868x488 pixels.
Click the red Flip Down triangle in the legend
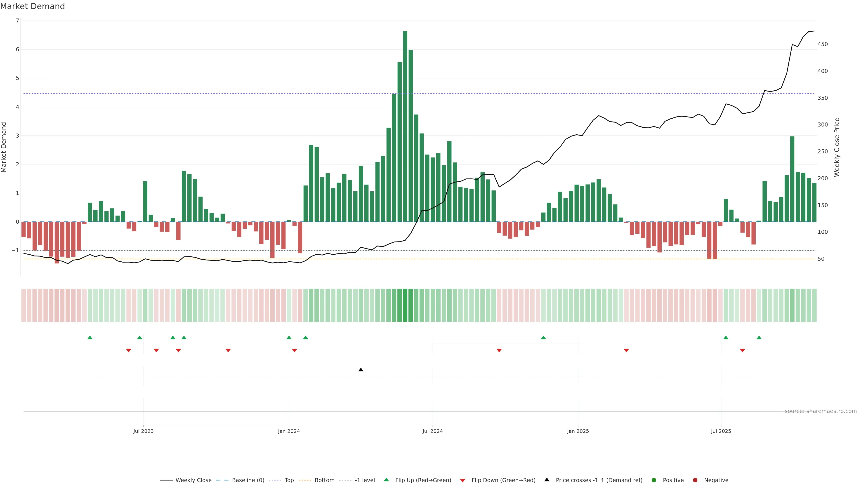tap(463, 481)
